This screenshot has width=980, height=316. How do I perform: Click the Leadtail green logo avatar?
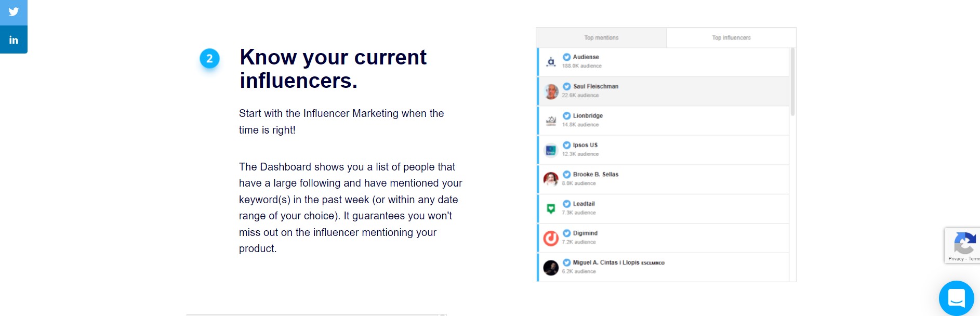coord(551,209)
